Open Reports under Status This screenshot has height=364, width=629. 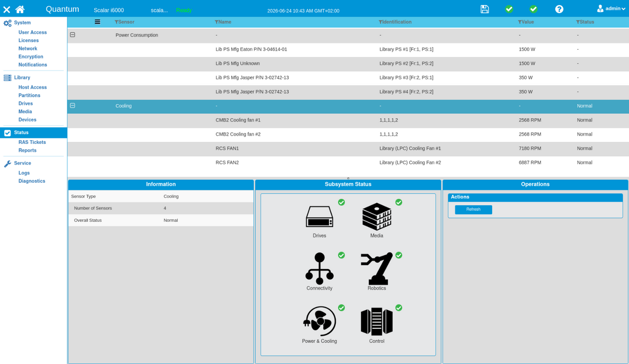click(x=27, y=151)
